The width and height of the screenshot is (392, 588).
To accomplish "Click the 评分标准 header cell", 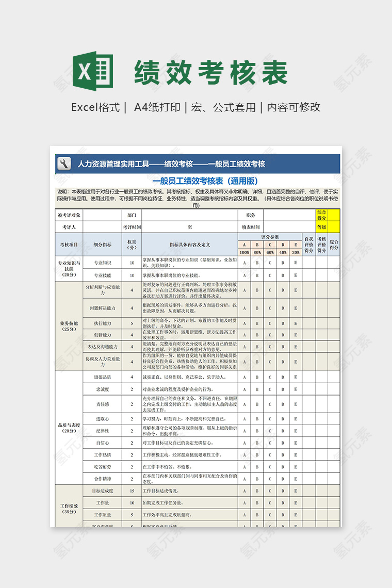I will (x=270, y=237).
